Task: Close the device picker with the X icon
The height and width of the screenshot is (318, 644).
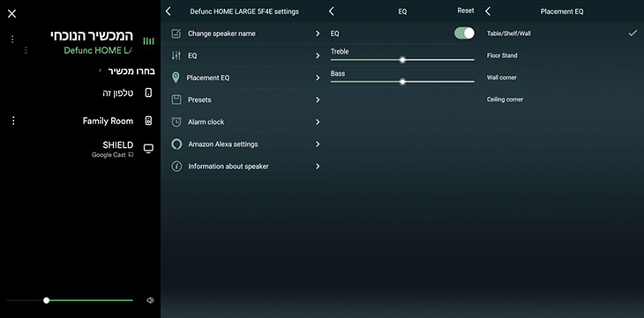Action: click(12, 13)
